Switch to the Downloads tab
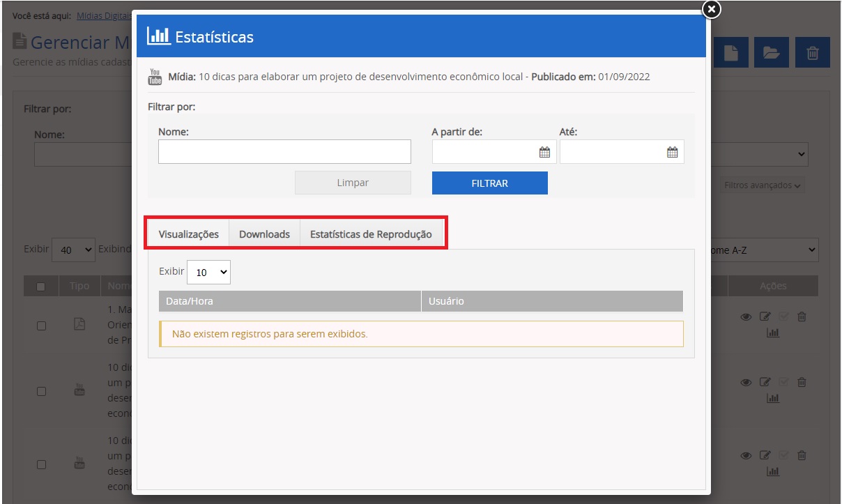This screenshot has height=504, width=842. 264,234
